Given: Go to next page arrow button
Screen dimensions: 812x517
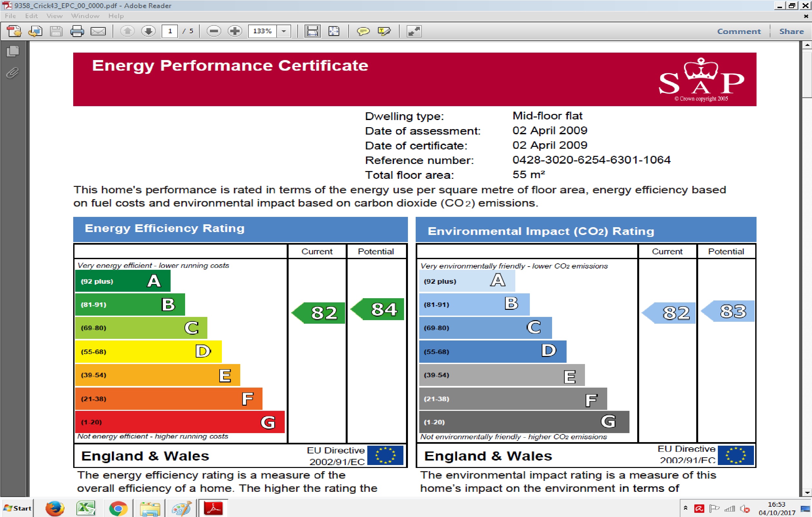Looking at the screenshot, I should (x=148, y=31).
